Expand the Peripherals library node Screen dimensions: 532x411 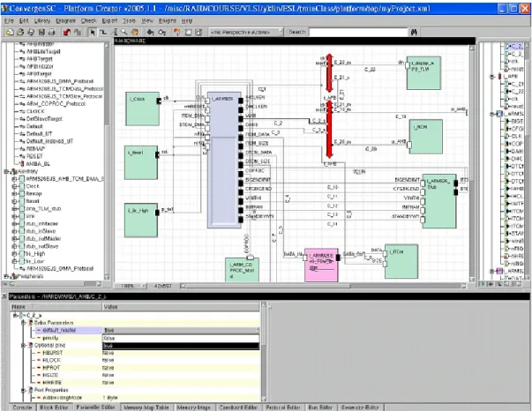6,276
